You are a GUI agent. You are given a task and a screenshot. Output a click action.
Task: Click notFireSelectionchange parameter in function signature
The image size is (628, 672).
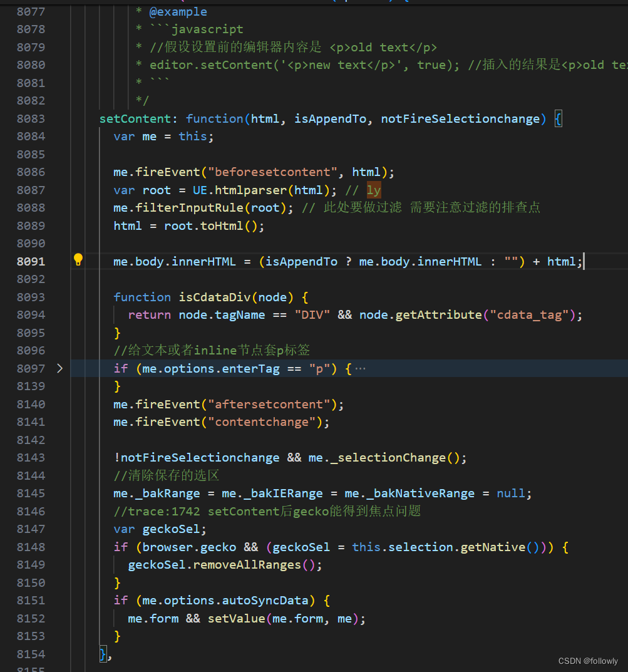click(x=460, y=119)
